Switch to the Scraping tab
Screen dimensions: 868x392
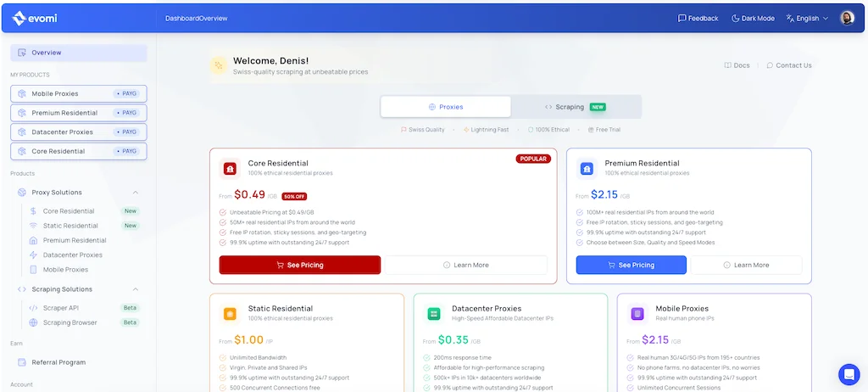pyautogui.click(x=576, y=107)
